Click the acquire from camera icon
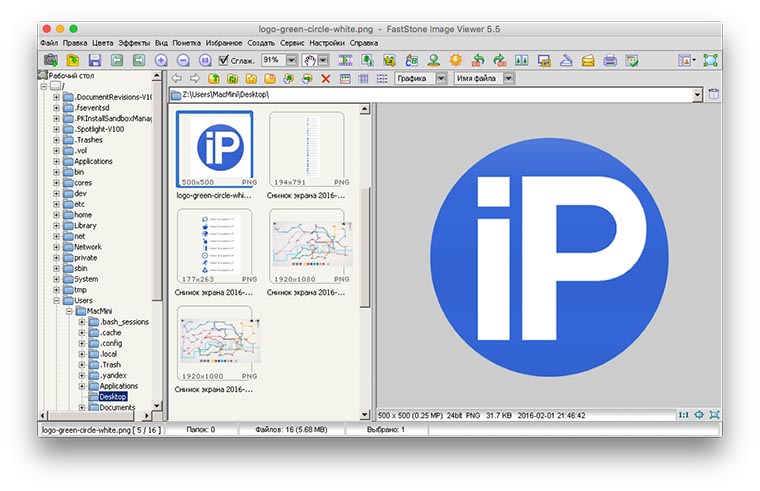 click(x=50, y=61)
